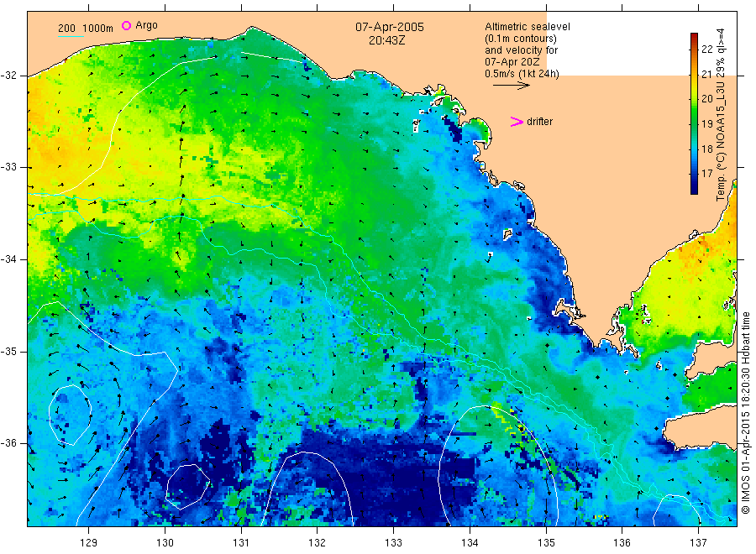The height and width of the screenshot is (554, 756).
Task: Click the 0.5m/s velocity scale arrow
Action: tap(511, 86)
